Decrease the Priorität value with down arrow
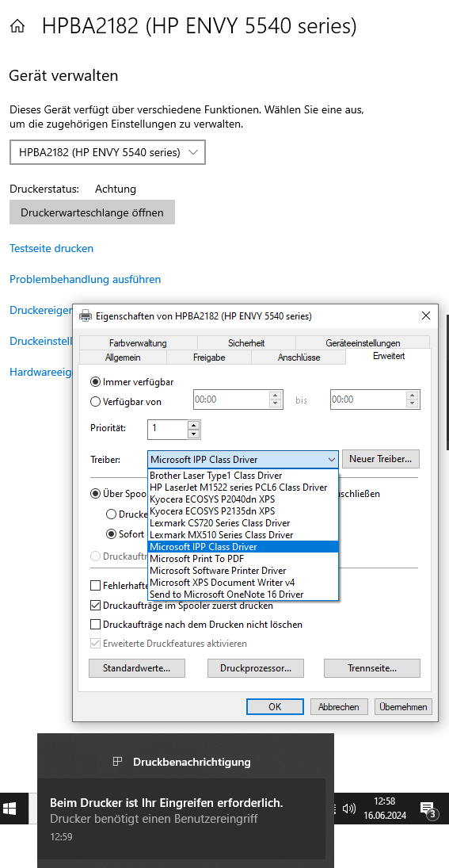Viewport: 449px width, 868px height. 193,434
